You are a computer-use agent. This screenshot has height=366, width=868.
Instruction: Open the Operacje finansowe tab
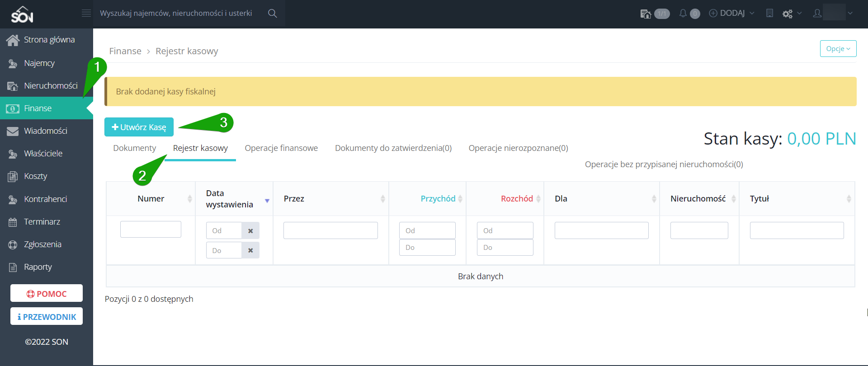point(281,148)
